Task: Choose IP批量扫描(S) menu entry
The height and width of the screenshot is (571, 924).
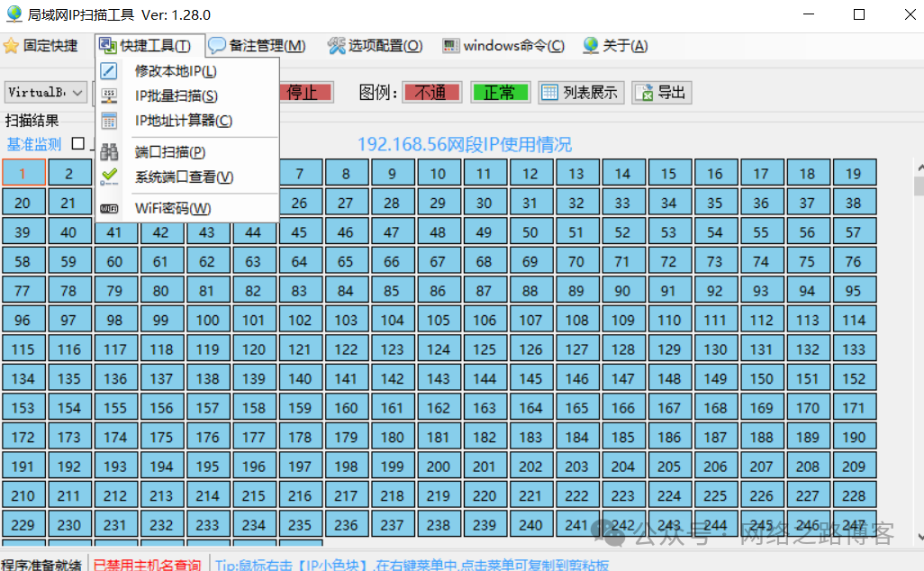Action: [x=186, y=96]
